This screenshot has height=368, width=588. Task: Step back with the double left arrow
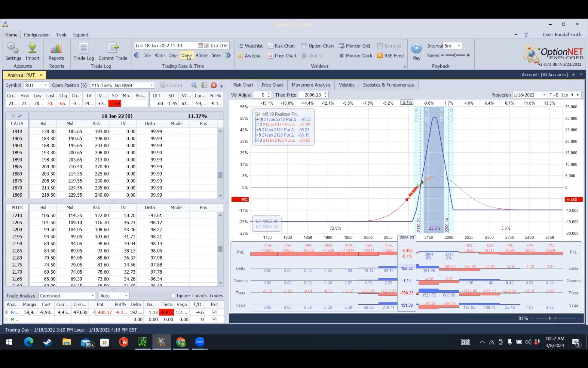point(137,55)
